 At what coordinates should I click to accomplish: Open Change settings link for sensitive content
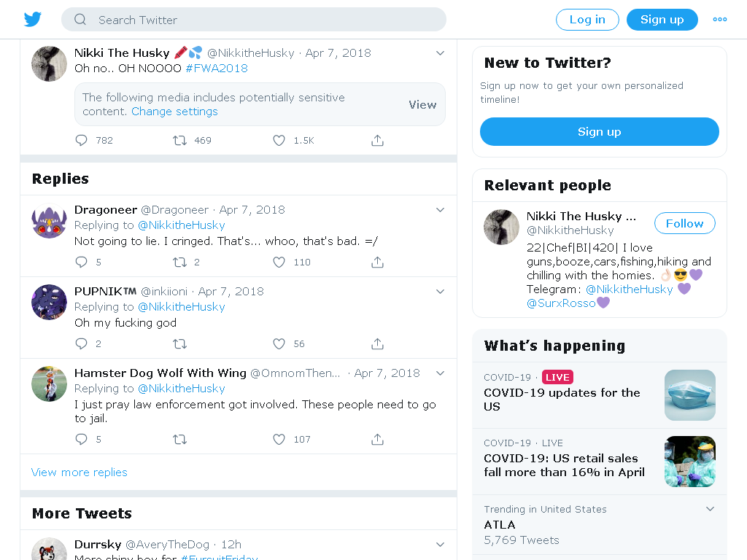coord(174,112)
